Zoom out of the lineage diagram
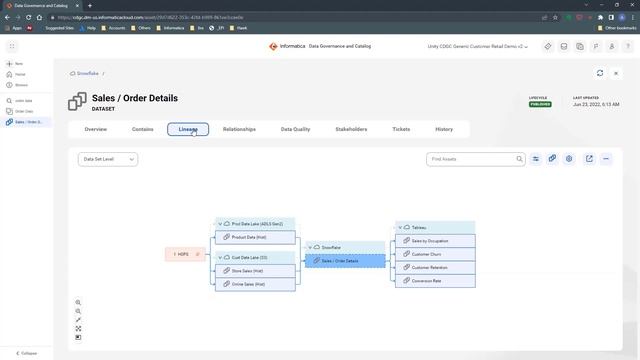The width and height of the screenshot is (640, 360). (x=78, y=311)
